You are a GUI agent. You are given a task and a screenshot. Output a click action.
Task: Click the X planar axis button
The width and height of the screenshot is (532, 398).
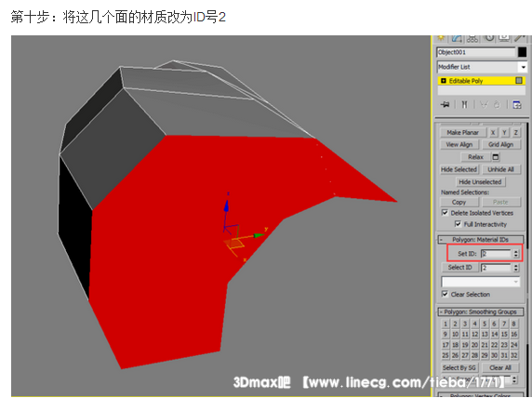pos(493,132)
